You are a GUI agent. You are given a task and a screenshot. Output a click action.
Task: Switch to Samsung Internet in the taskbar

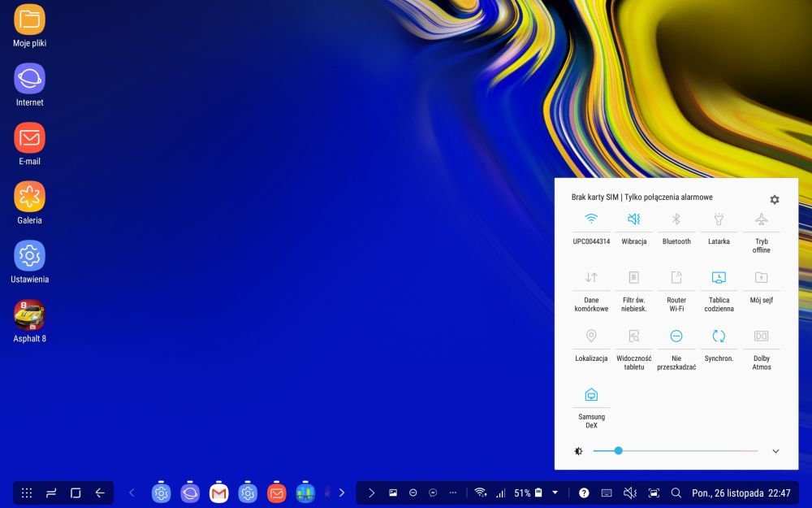pos(190,493)
